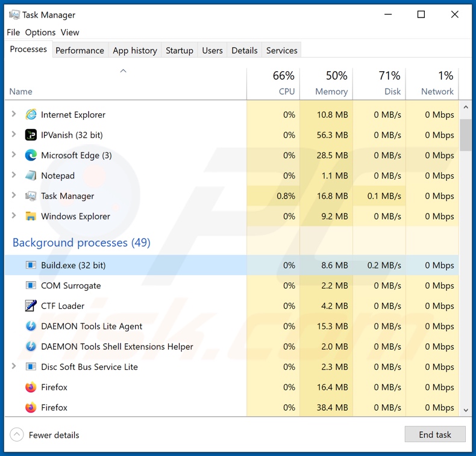Expand the Notepad process group
Screen dimensions: 476x456
coord(14,175)
